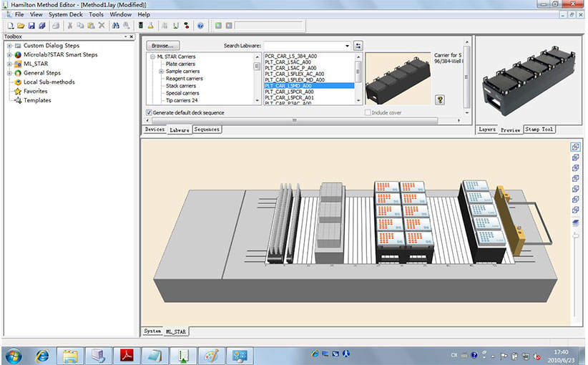Image resolution: width=588 pixels, height=365 pixels.
Task: Click the yellow flask toolbar icon
Action: pos(151,26)
